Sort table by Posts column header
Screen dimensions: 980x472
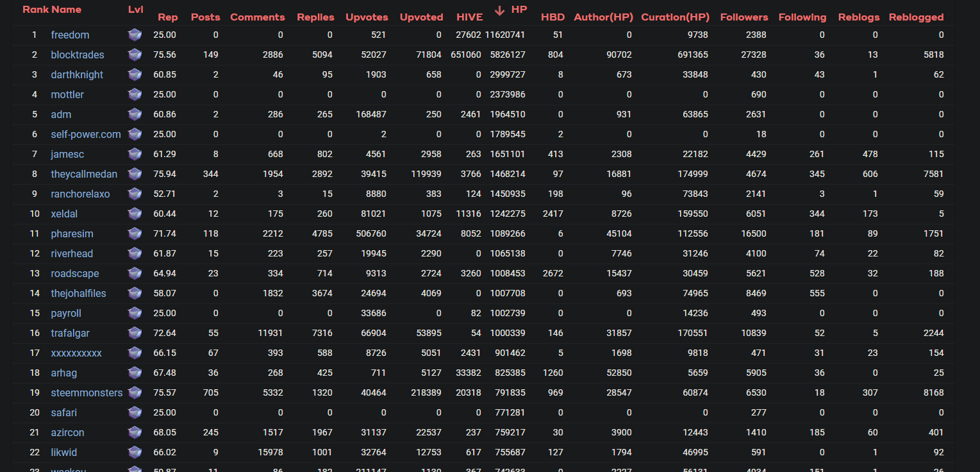click(206, 17)
